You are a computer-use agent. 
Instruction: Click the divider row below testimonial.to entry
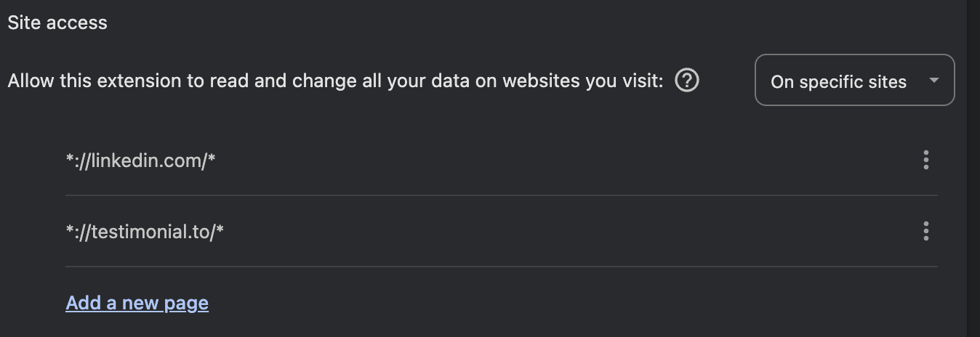pos(502,267)
